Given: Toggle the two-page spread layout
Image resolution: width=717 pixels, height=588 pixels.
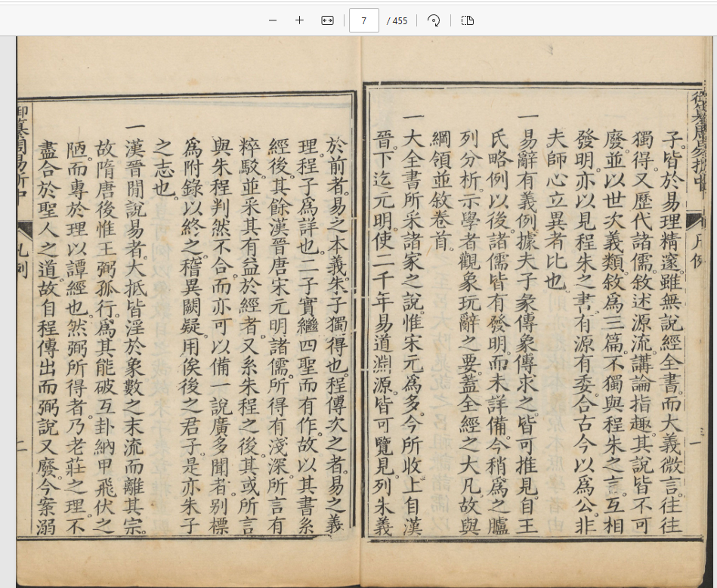Looking at the screenshot, I should [x=467, y=20].
